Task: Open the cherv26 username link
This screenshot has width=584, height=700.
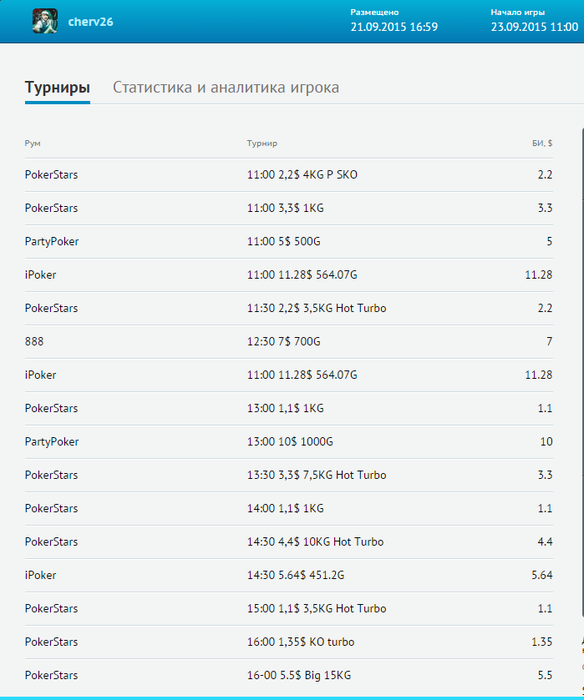Action: tap(91, 22)
